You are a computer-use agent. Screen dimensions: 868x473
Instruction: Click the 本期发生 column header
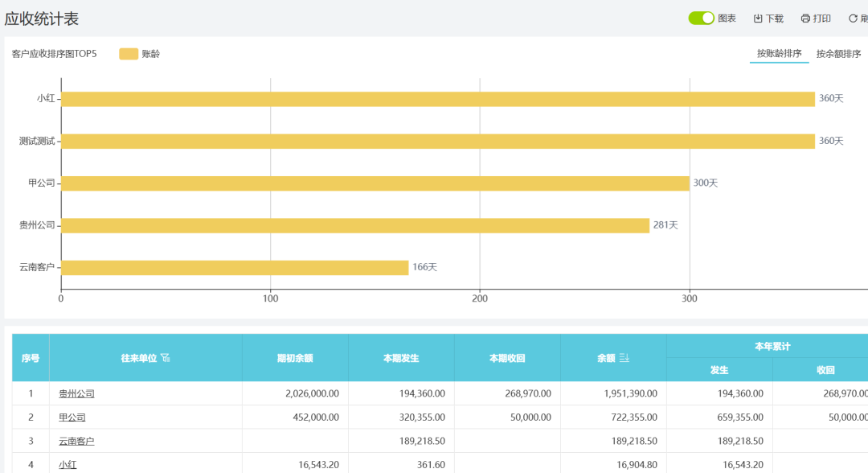pos(401,358)
